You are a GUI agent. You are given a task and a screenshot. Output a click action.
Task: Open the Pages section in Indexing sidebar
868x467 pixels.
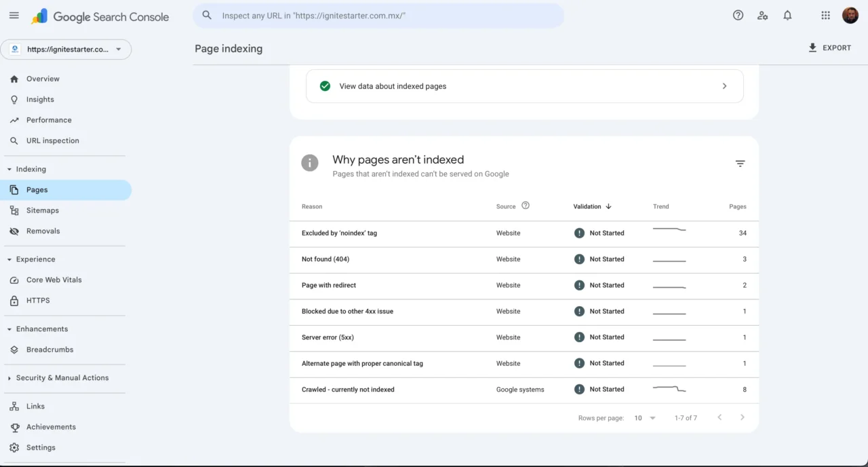pyautogui.click(x=37, y=189)
